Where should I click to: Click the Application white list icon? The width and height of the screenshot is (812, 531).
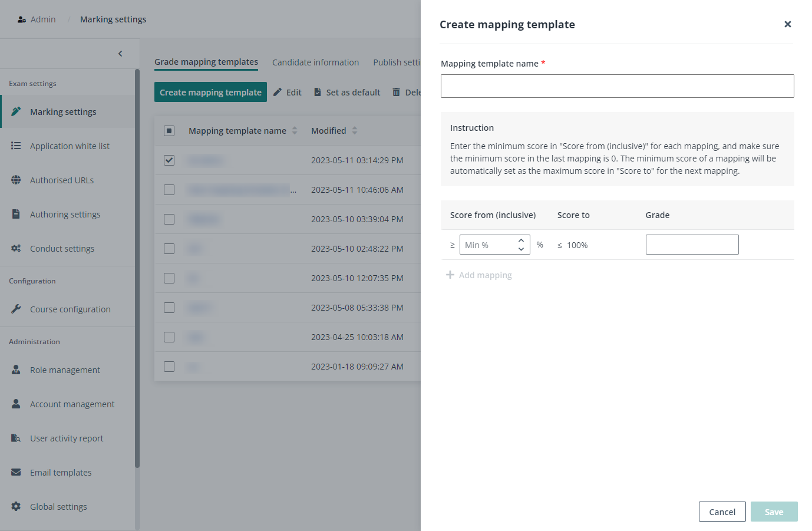16,146
